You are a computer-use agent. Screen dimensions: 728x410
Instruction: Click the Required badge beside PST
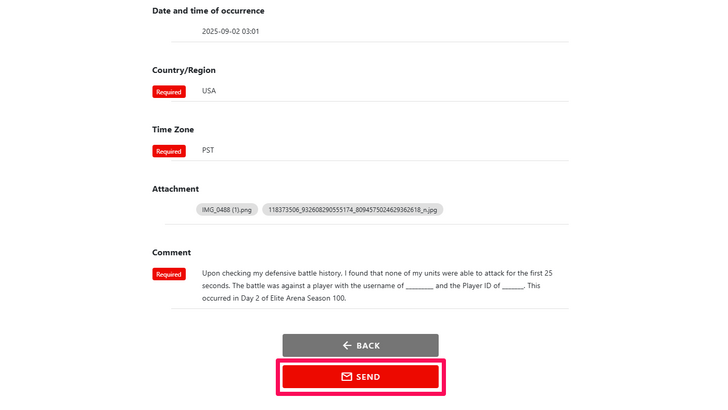tap(169, 152)
